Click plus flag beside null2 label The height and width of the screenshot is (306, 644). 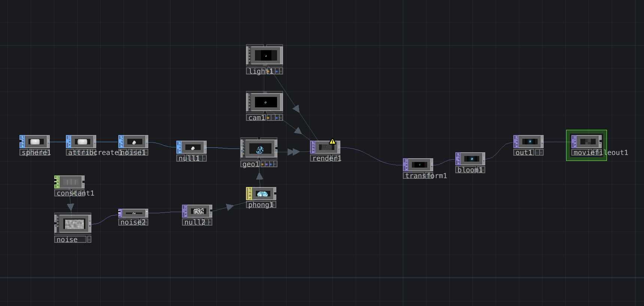tap(210, 222)
